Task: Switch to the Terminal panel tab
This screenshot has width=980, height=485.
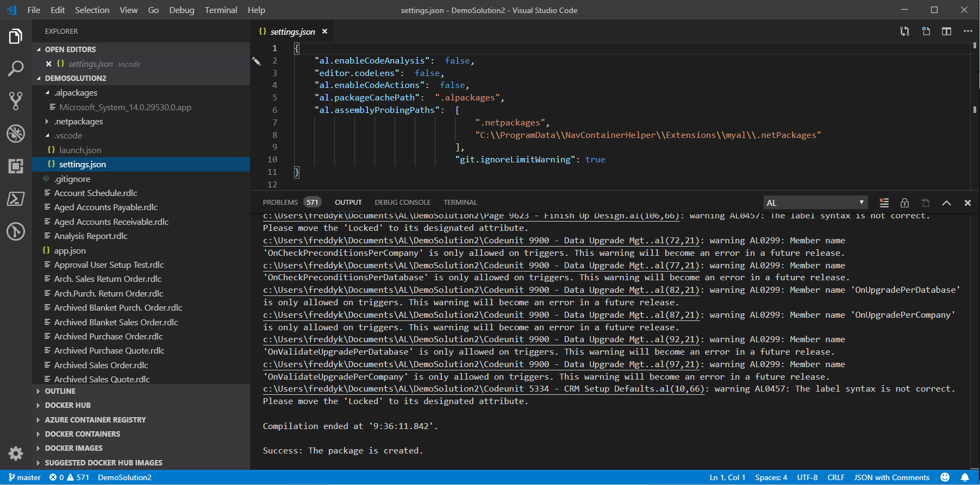Action: [x=460, y=202]
